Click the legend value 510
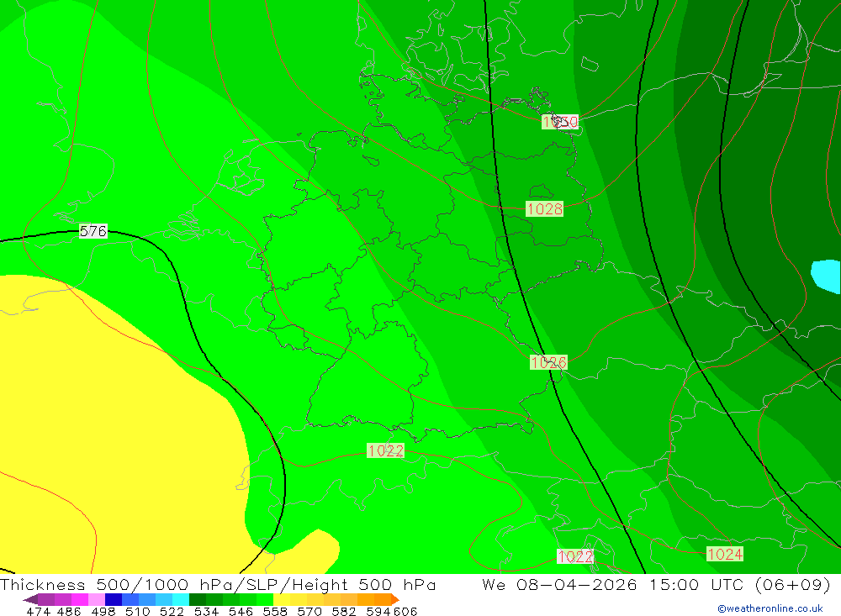 tap(137, 611)
